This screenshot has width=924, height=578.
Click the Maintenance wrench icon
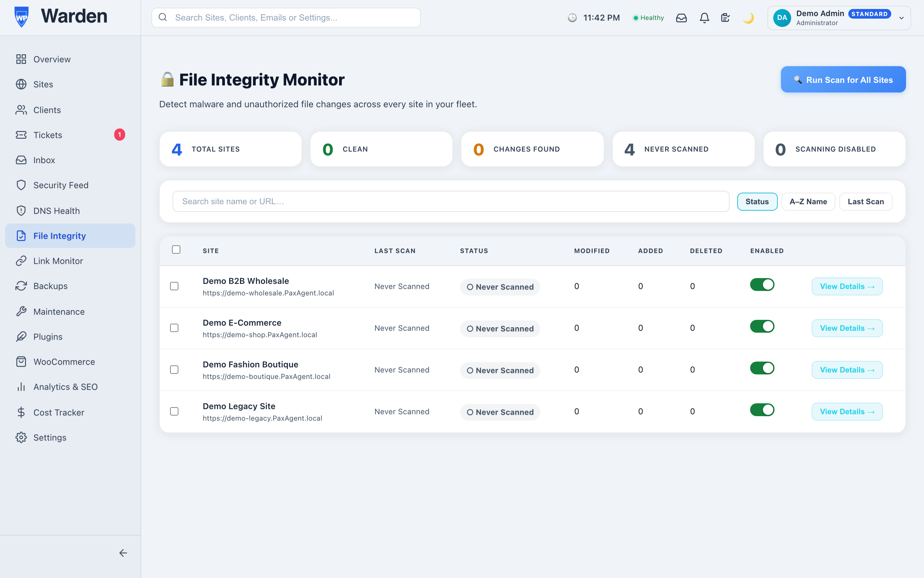pos(21,311)
